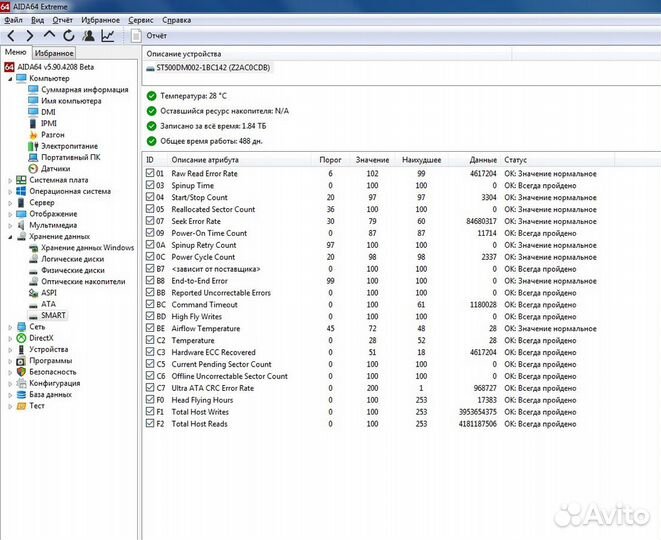The width and height of the screenshot is (661, 540).
Task: Select the Датчики sensor item
Action: click(54, 169)
